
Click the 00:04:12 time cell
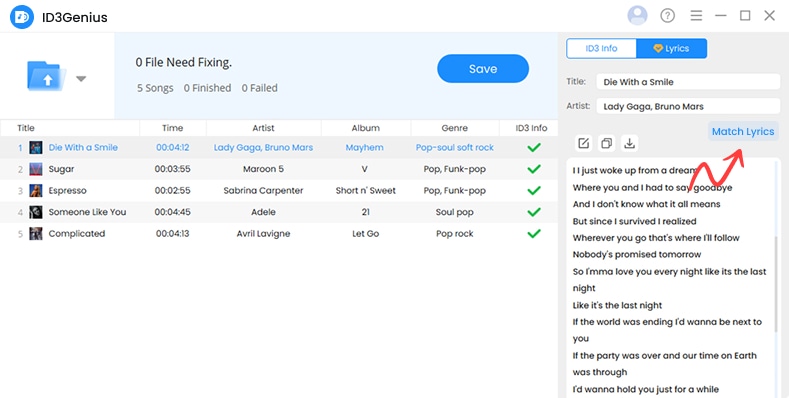(173, 147)
